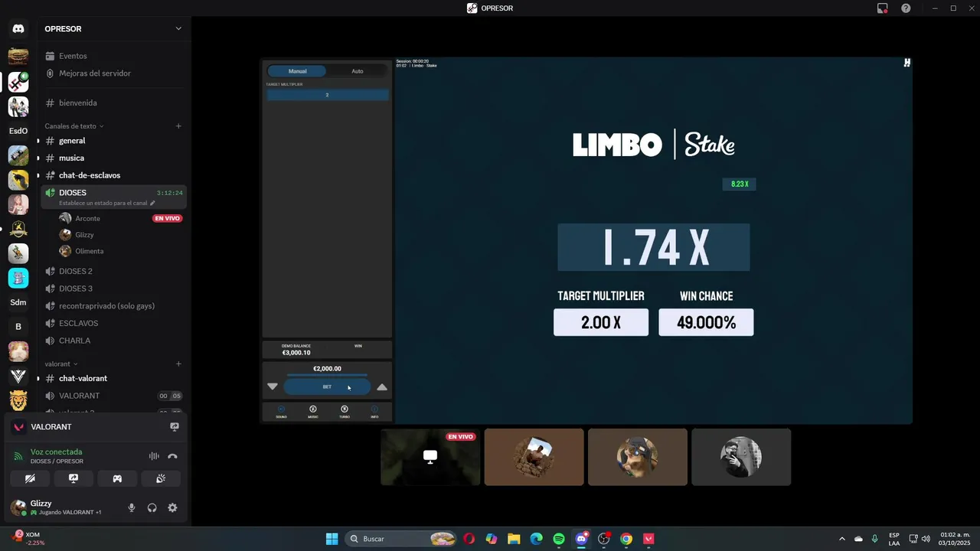Open Windows Start menu

pos(332,539)
